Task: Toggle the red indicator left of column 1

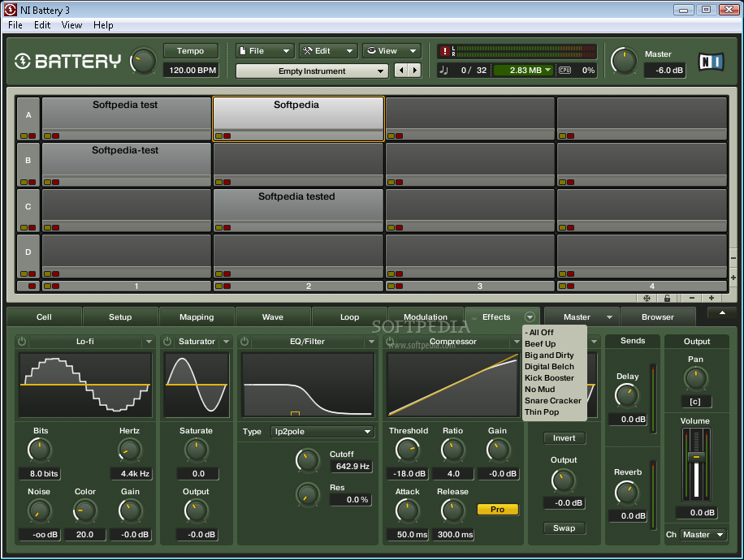Action: tap(32, 286)
